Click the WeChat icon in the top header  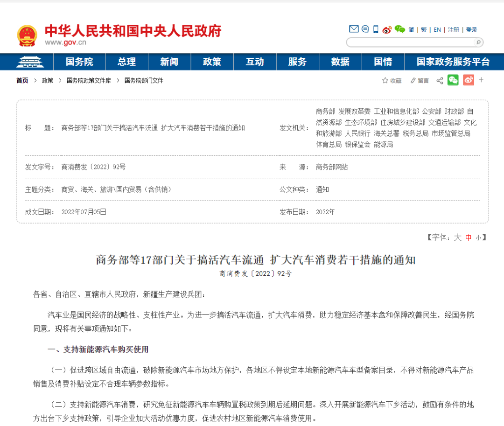[399, 29]
